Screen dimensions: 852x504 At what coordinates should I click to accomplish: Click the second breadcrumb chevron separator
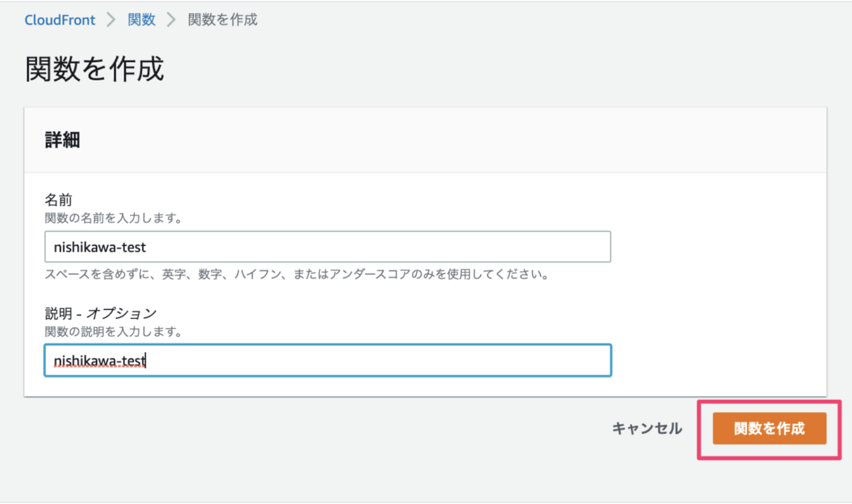169,19
